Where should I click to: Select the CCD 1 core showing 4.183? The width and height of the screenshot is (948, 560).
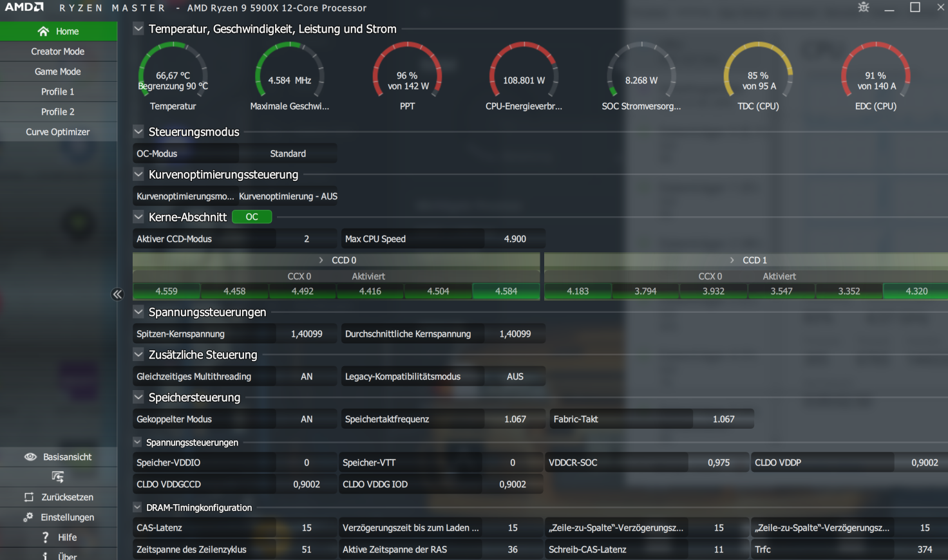[x=578, y=292]
